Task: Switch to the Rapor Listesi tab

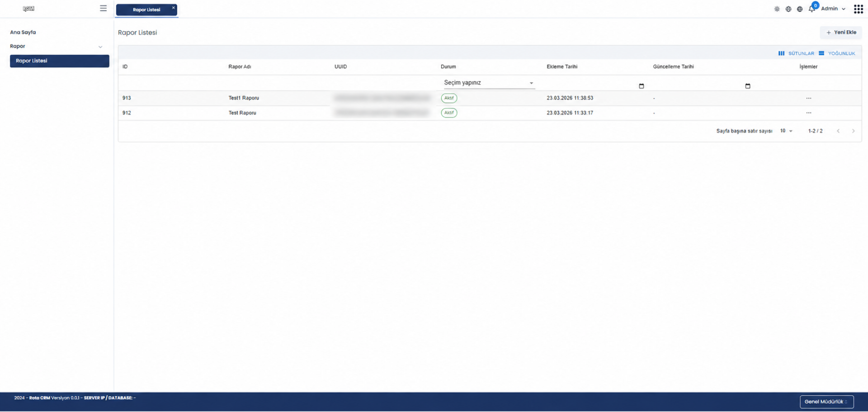Action: 146,9
